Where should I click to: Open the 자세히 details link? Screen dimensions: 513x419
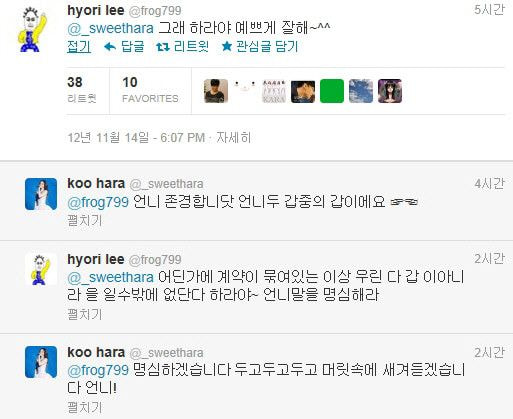point(234,137)
